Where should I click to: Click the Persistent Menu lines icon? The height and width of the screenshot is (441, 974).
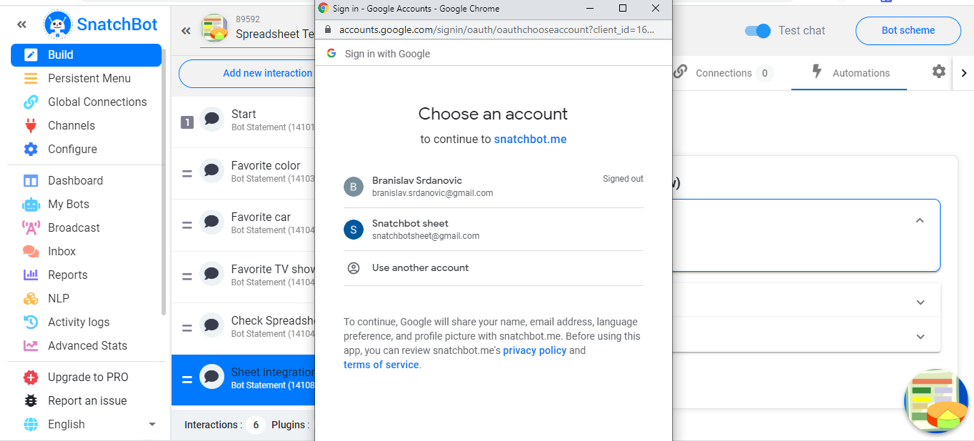coord(30,78)
